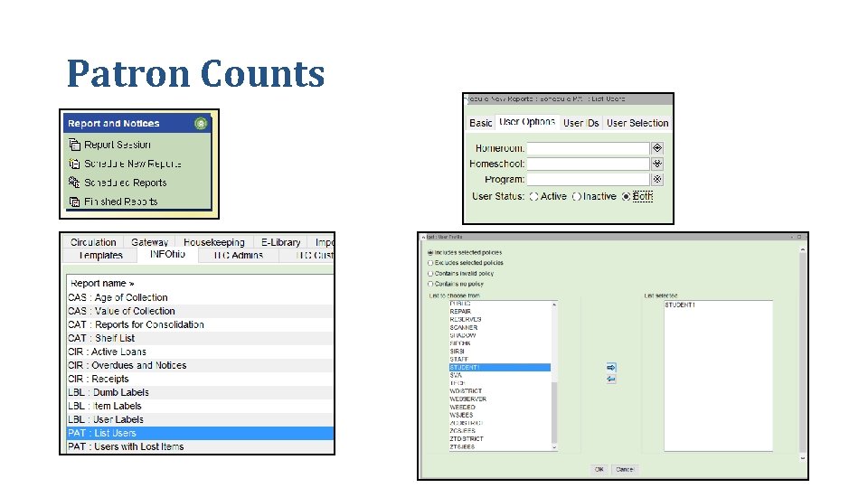Select LBL : User Labels report

tap(201, 419)
